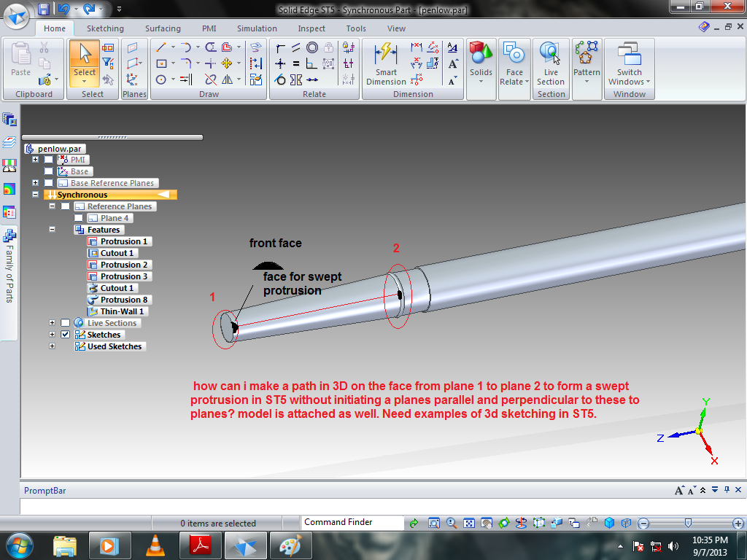
Task: Click the Undo arrow icon
Action: pos(63,9)
